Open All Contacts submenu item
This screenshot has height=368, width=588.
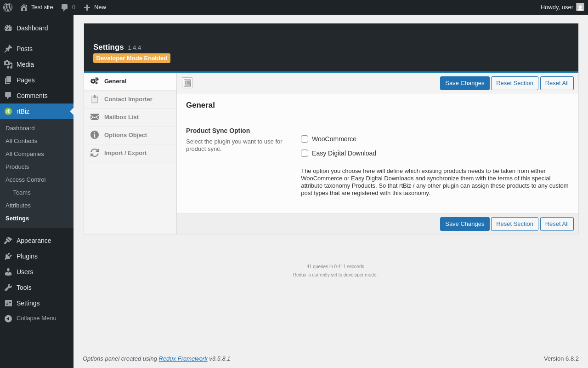37,141
